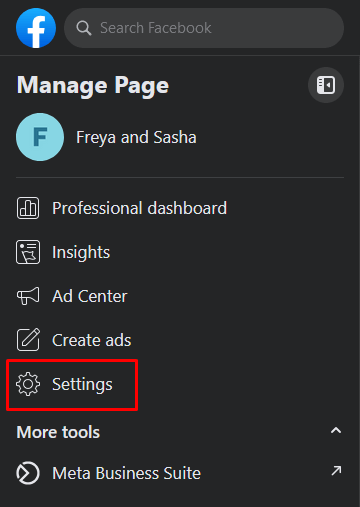This screenshot has height=507, width=360.
Task: Click the Insights flag list icon
Action: point(28,252)
